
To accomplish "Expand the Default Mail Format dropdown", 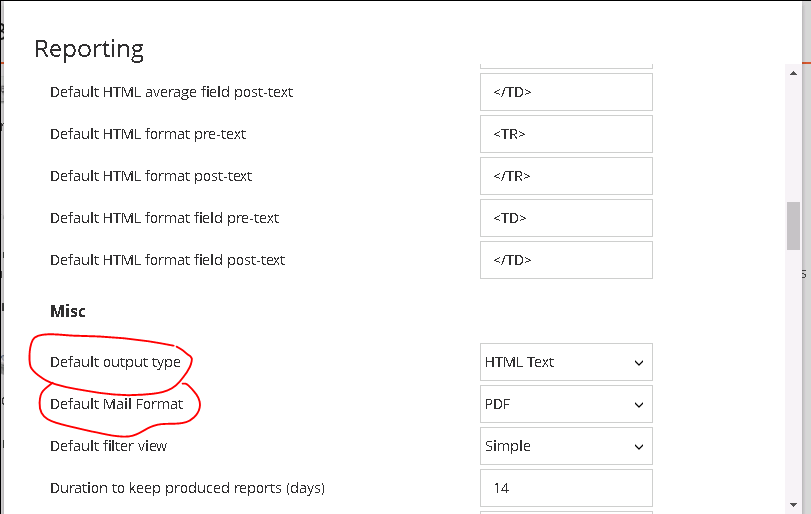I will coord(566,404).
